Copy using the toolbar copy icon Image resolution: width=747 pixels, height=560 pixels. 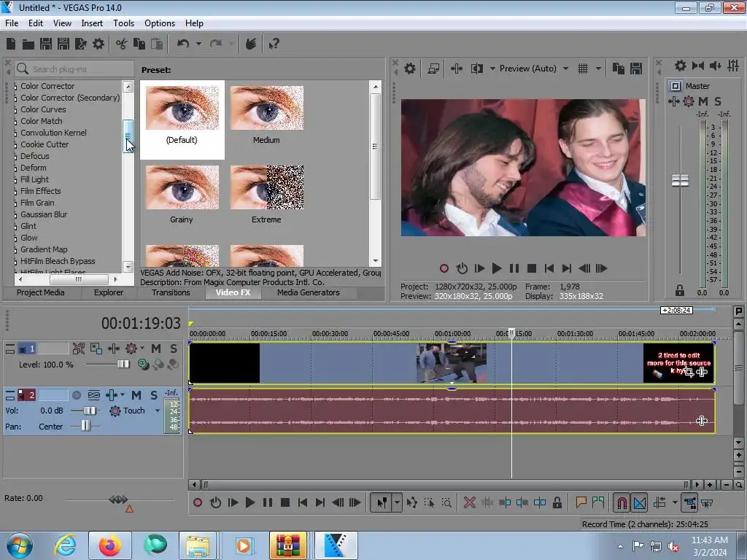click(x=139, y=44)
